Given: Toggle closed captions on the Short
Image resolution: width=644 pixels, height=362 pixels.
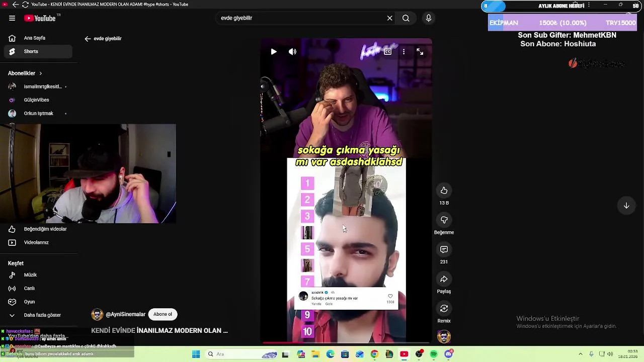Looking at the screenshot, I should pyautogui.click(x=387, y=52).
